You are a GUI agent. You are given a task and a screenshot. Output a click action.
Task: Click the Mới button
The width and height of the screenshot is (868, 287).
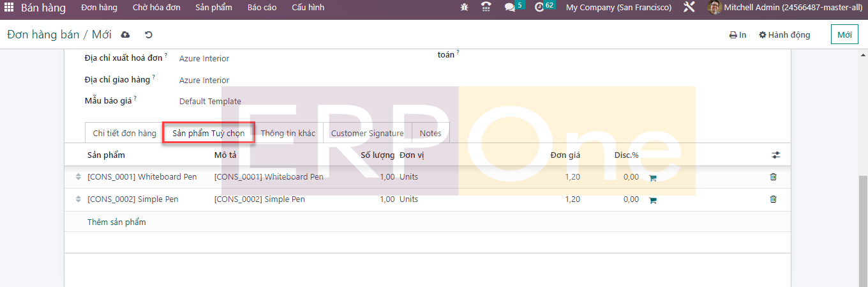pyautogui.click(x=844, y=35)
